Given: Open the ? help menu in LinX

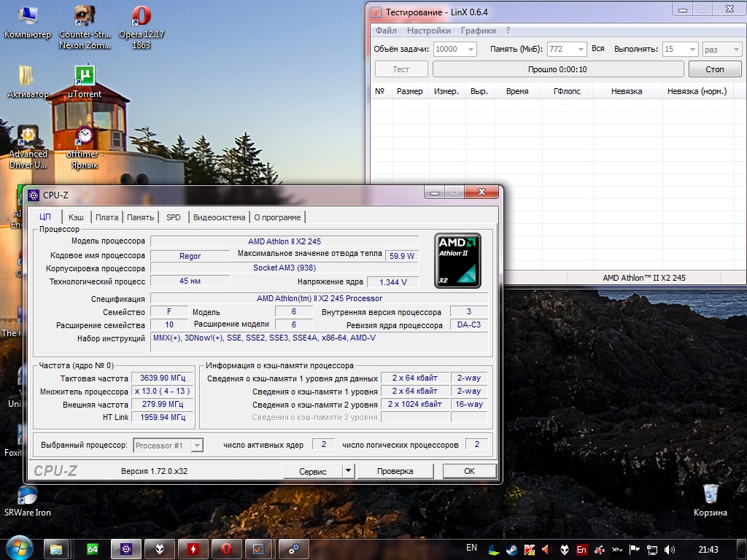Looking at the screenshot, I should (508, 31).
